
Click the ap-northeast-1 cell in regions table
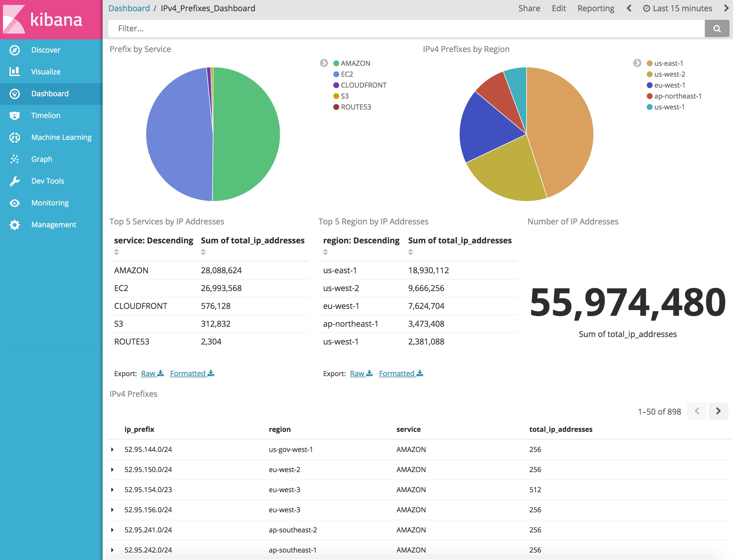350,324
